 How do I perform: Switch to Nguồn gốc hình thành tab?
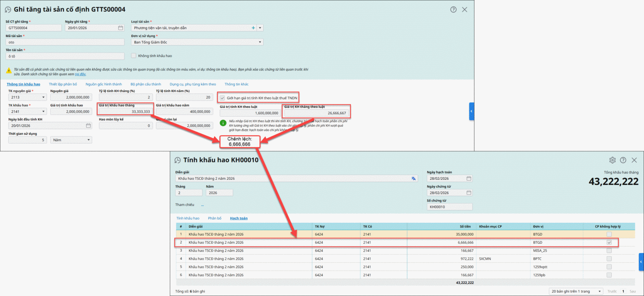point(103,84)
